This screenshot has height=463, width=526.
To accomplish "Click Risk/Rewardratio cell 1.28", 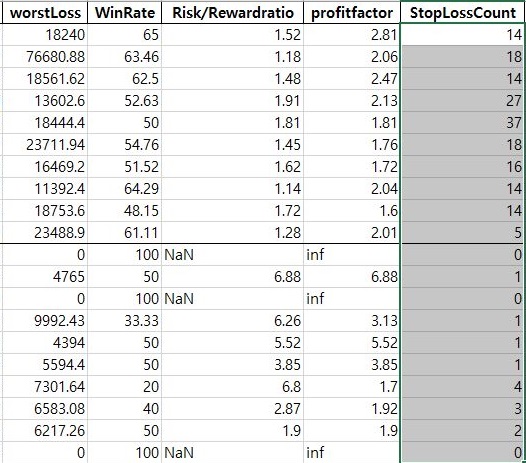I will 232,233.
